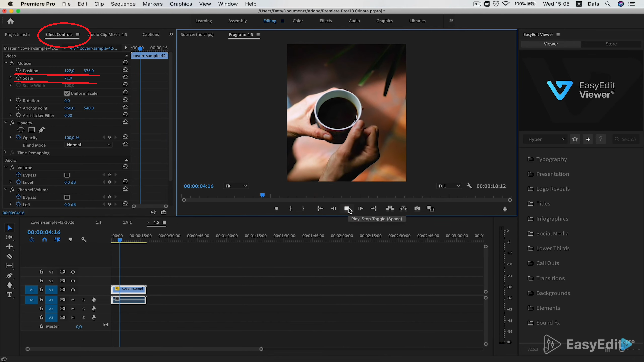
Task: Toggle Bypass checkbox under Volume audio effects
Action: tap(67, 175)
